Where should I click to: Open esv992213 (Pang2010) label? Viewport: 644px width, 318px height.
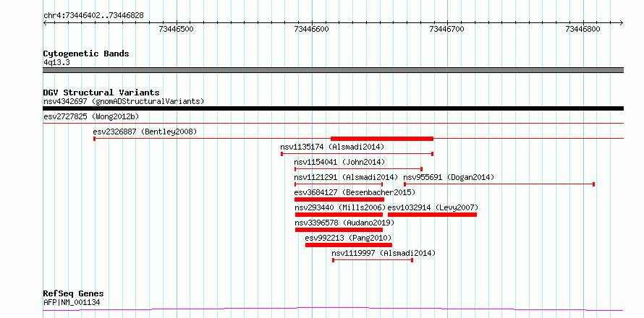(x=348, y=238)
